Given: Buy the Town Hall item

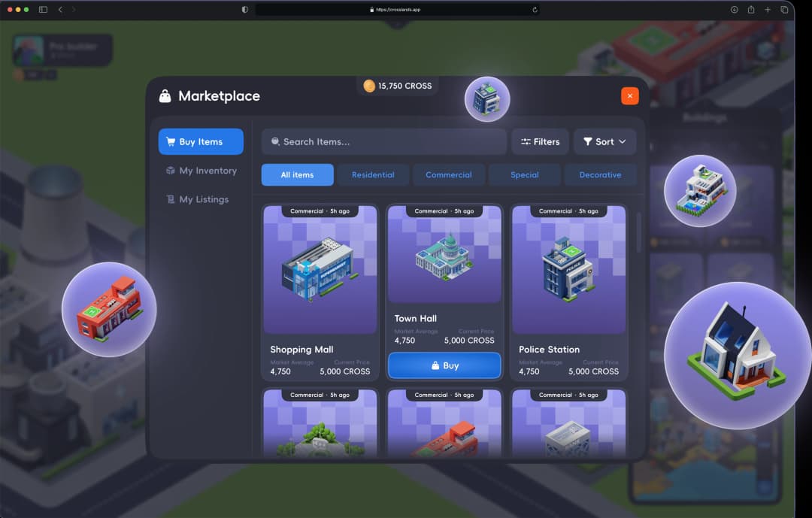Looking at the screenshot, I should coord(444,365).
